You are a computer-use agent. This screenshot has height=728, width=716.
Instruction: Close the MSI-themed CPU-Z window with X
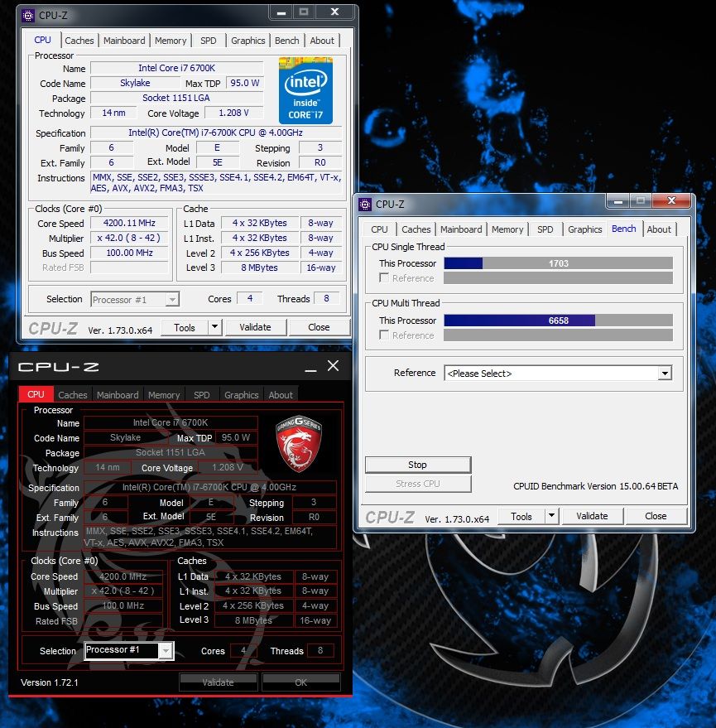click(334, 366)
